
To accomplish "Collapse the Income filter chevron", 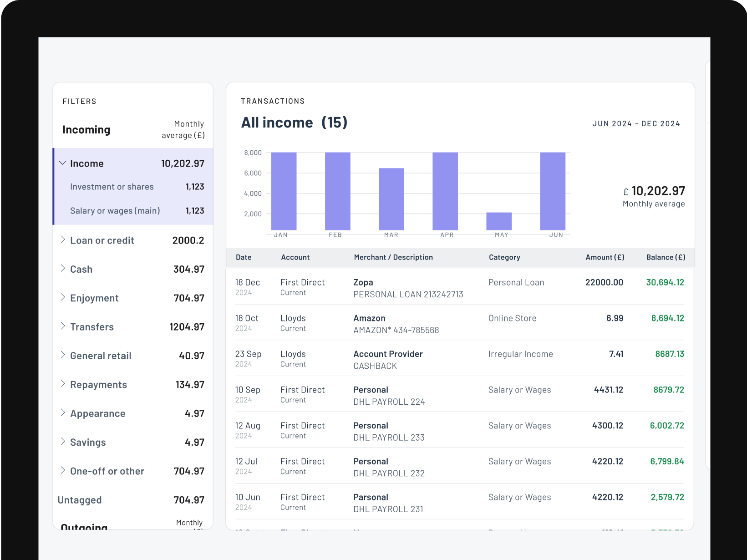I will pos(63,163).
